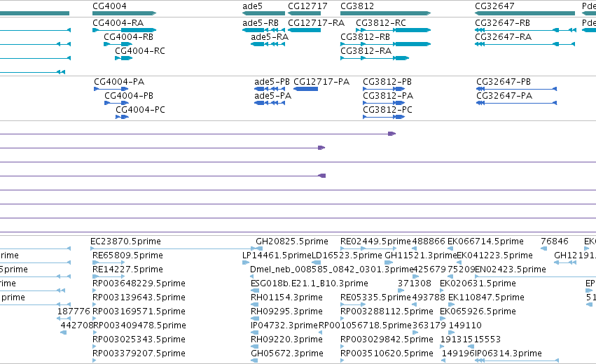
Task: Select the CG3812 gene bar
Action: pos(385,13)
